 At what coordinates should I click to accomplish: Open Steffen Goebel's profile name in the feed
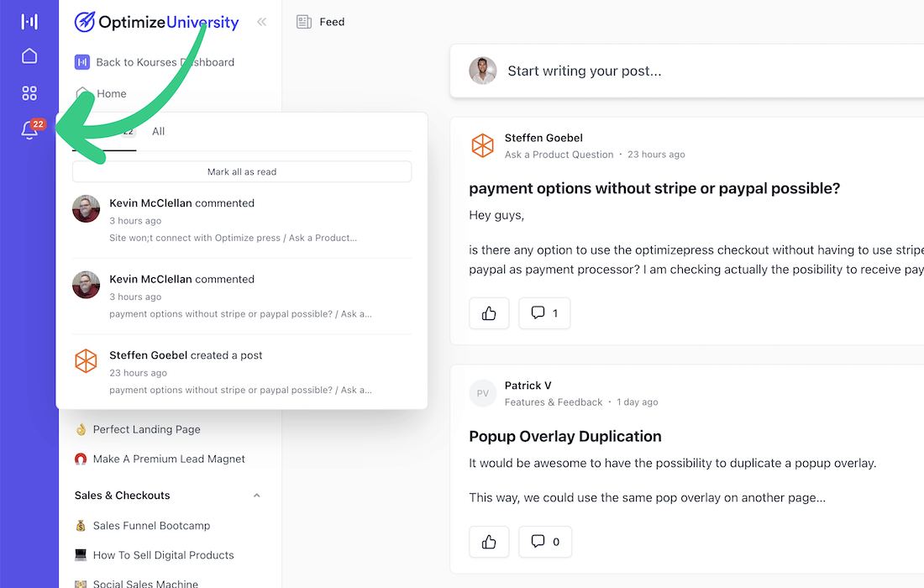point(543,137)
